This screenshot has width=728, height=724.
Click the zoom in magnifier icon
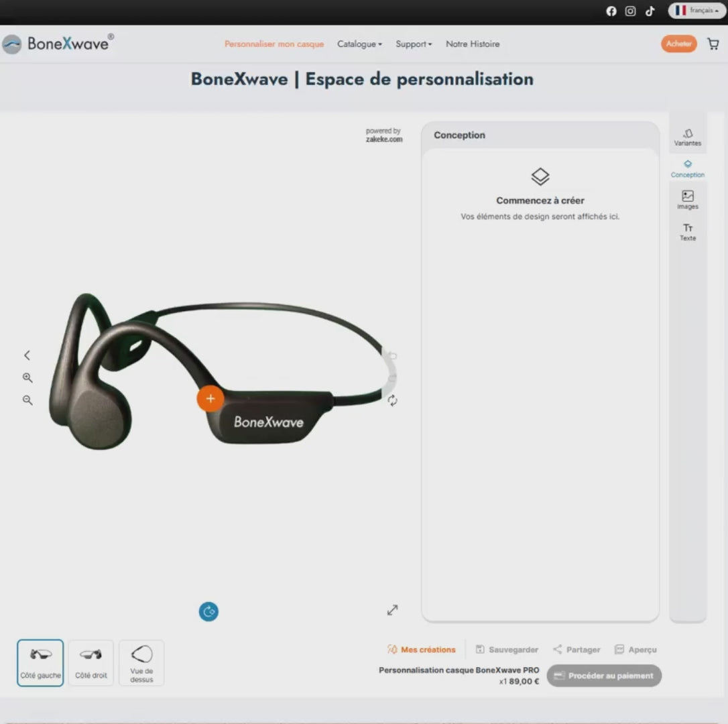tap(27, 377)
